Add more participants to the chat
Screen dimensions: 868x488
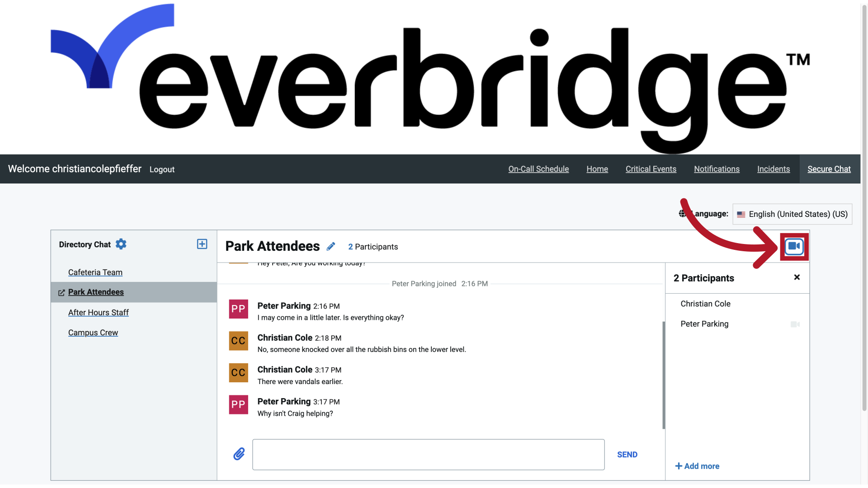pos(697,466)
